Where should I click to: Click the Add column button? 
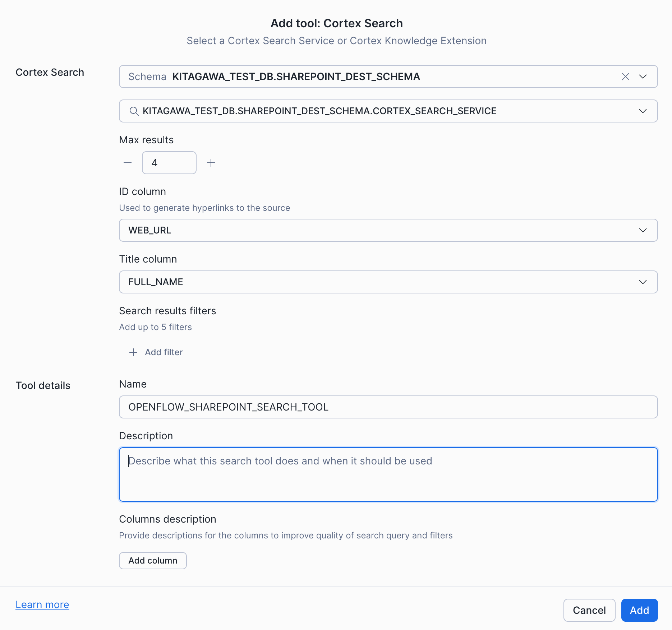[153, 561]
